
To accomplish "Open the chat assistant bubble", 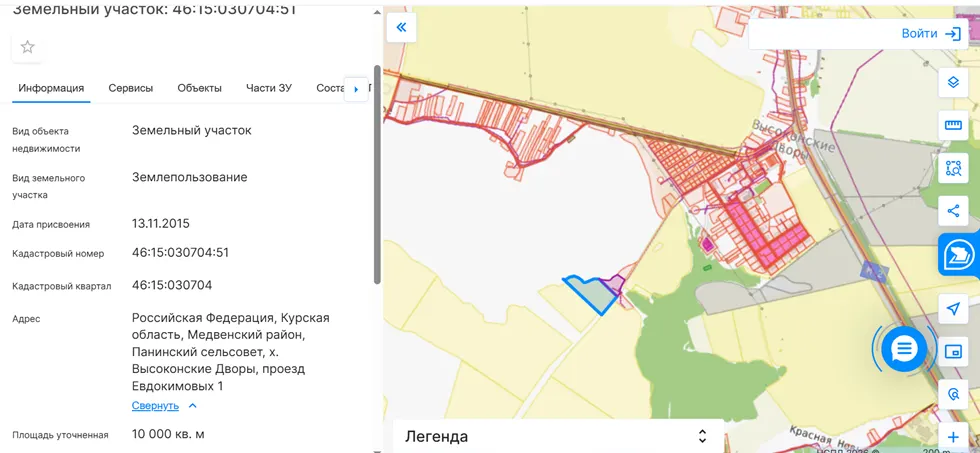I will tap(904, 349).
